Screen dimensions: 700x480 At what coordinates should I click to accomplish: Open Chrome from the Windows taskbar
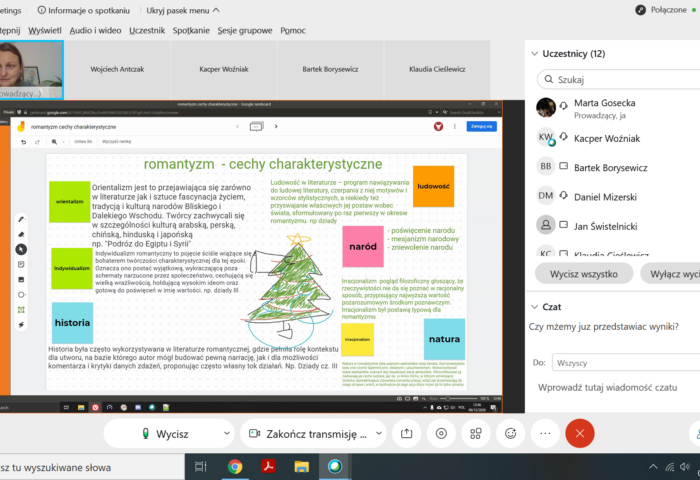pyautogui.click(x=235, y=467)
